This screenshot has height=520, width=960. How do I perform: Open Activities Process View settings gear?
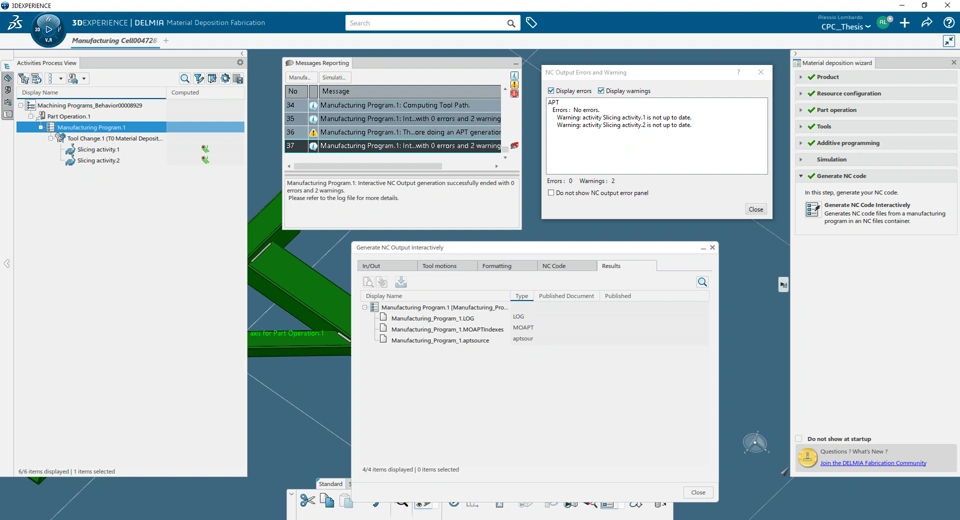click(240, 62)
